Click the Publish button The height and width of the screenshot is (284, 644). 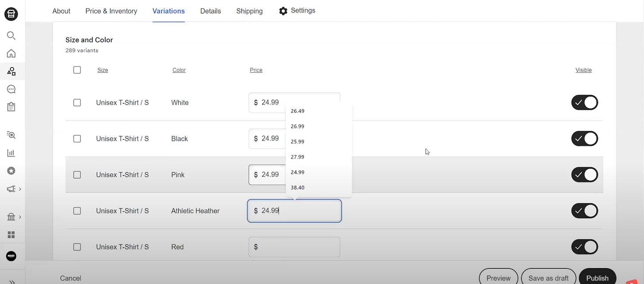tap(597, 278)
